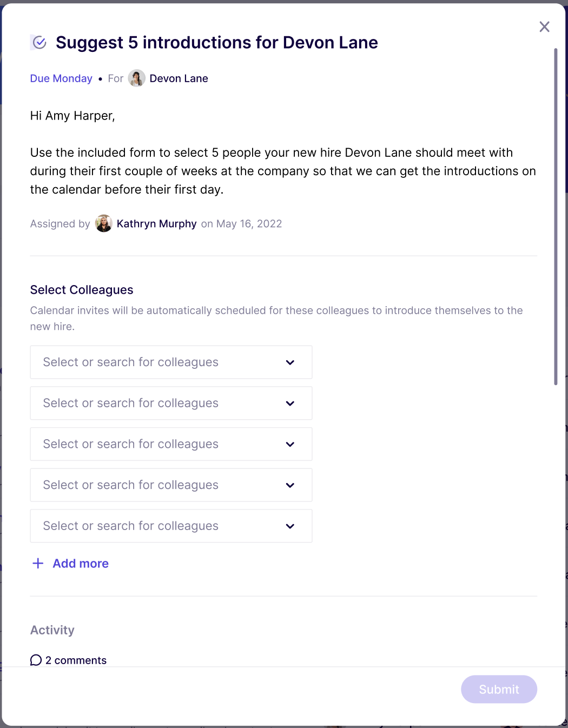Expand the second colleague dropdown chevron
568x728 pixels.
(290, 403)
